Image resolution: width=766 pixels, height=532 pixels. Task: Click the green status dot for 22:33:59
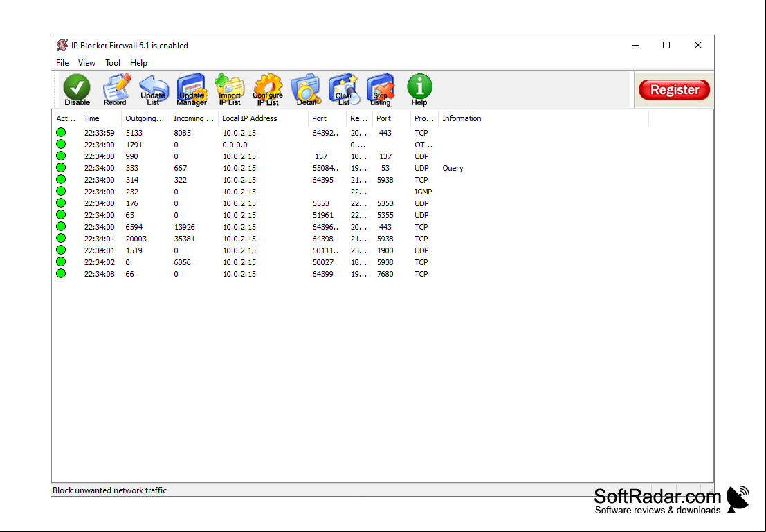61,132
